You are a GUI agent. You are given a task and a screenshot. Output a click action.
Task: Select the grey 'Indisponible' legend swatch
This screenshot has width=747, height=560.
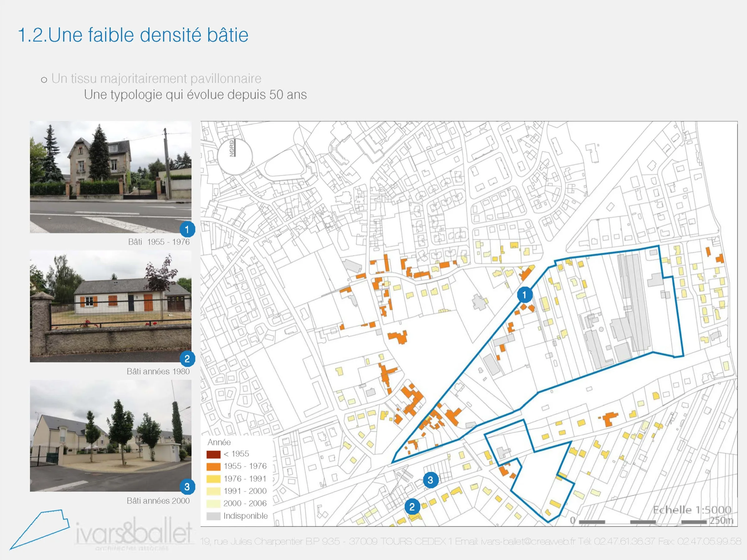[x=214, y=516]
